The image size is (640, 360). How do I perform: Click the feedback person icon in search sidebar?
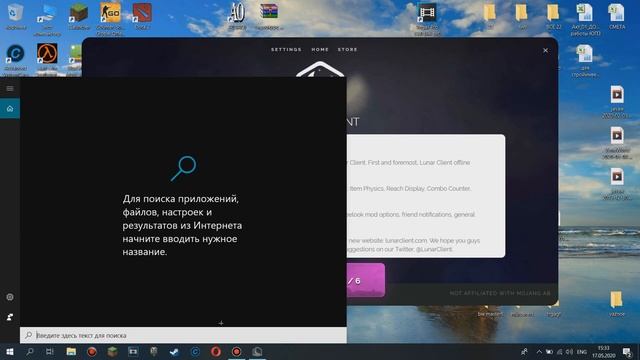point(10,317)
